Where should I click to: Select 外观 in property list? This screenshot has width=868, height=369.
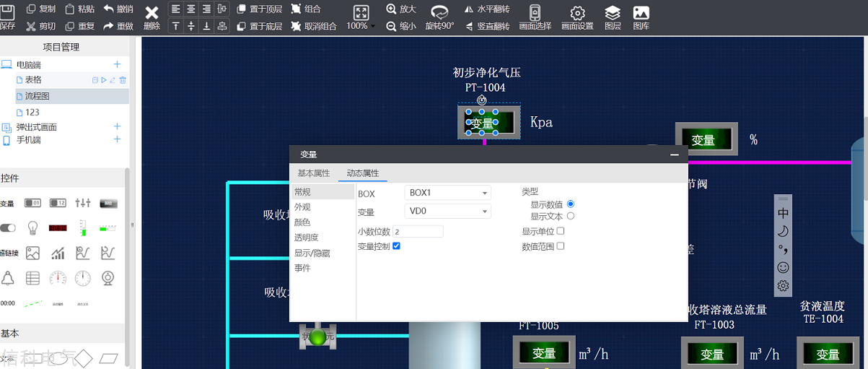[302, 207]
